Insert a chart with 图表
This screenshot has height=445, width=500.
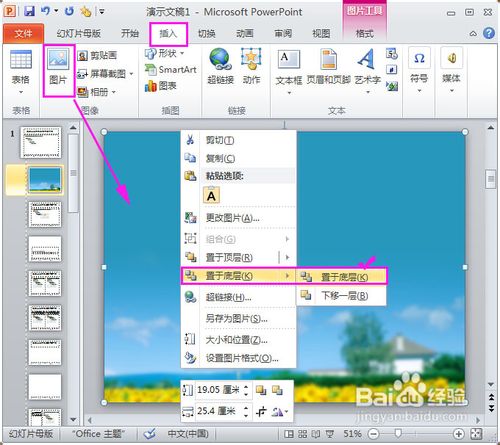click(160, 86)
